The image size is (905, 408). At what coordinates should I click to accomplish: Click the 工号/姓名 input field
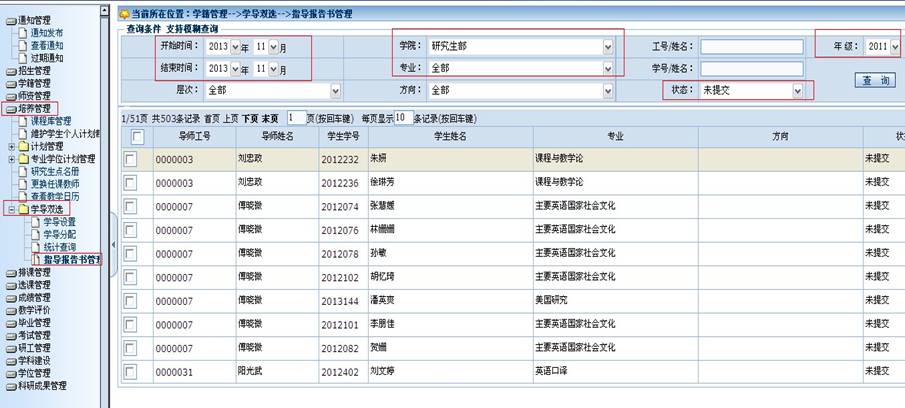tap(751, 47)
